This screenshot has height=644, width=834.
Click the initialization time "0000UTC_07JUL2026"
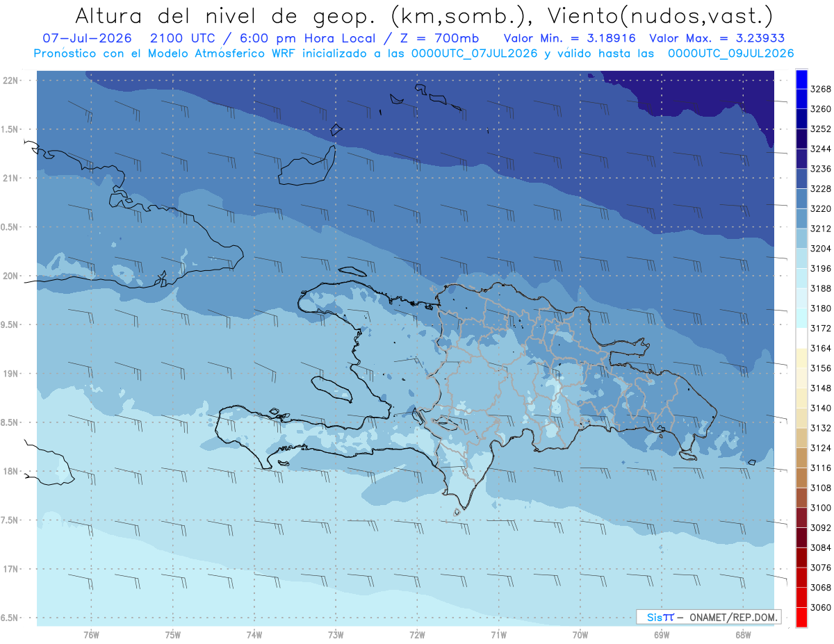click(x=475, y=53)
